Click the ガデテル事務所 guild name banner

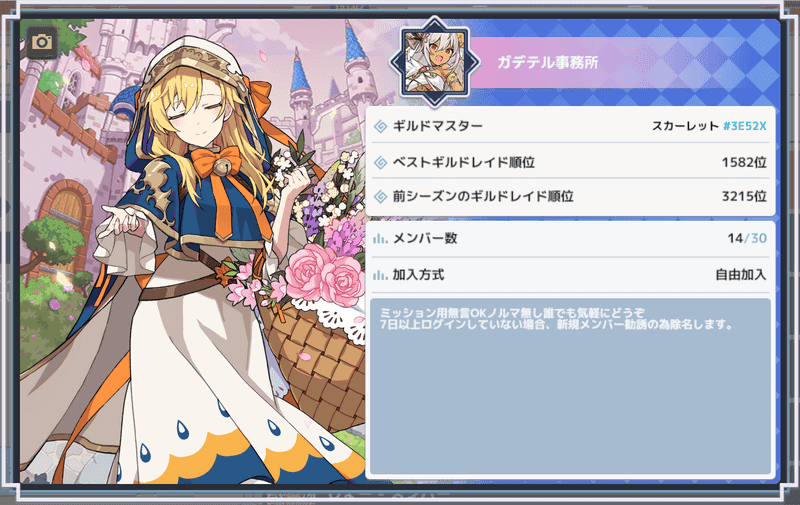coord(547,62)
